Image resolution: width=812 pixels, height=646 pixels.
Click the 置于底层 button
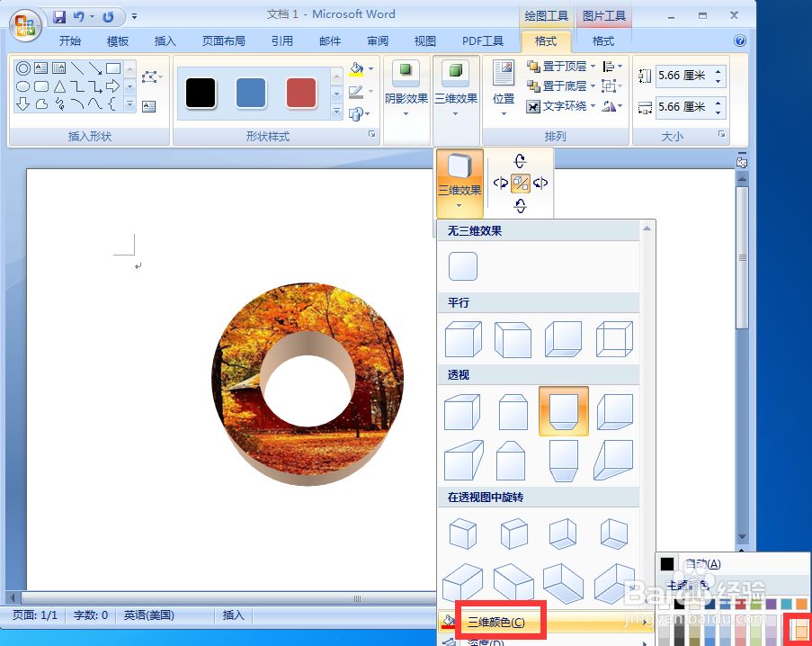pyautogui.click(x=557, y=86)
